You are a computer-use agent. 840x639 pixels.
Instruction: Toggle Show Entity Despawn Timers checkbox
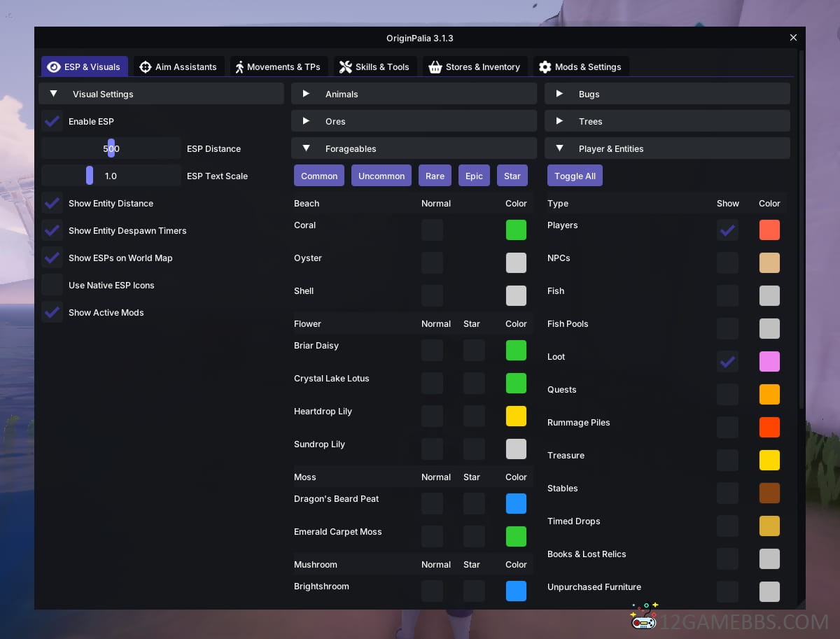point(52,230)
